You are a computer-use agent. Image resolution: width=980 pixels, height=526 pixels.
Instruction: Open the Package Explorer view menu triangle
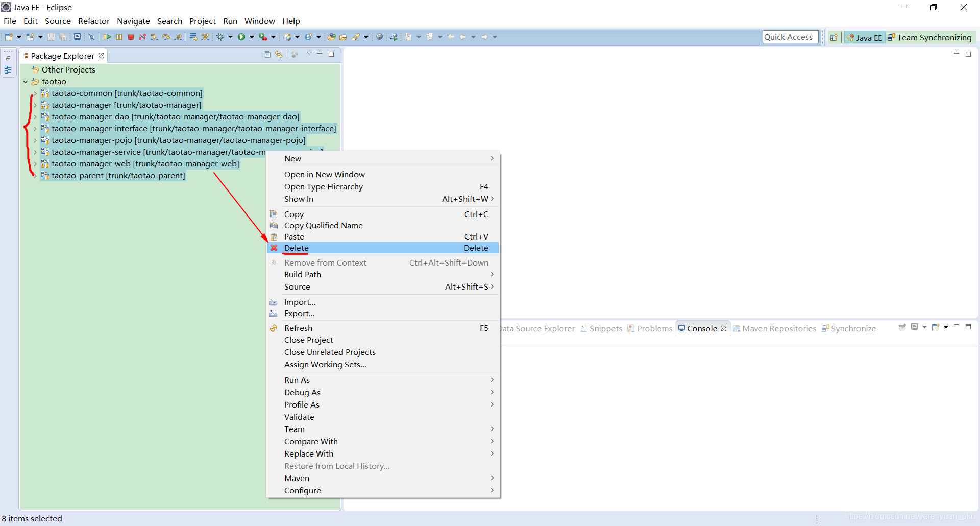coord(309,53)
